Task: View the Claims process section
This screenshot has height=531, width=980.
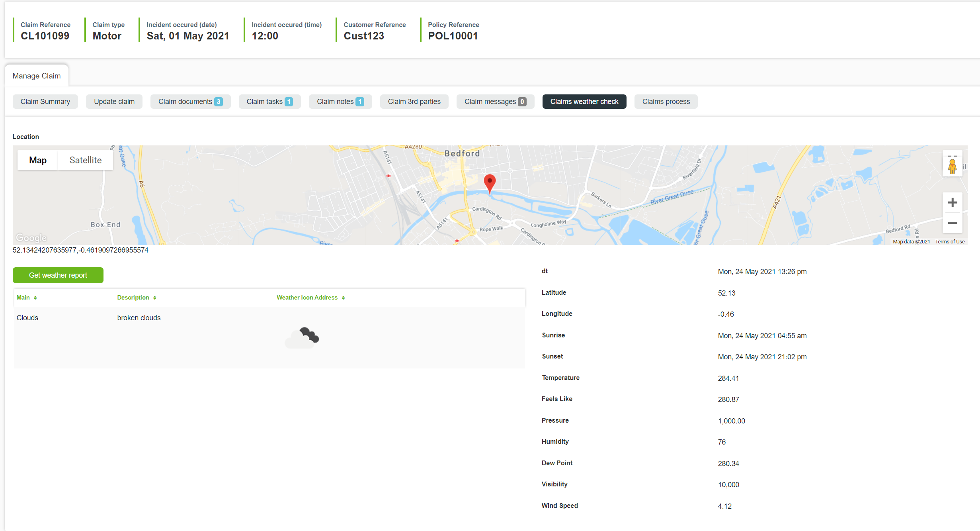Action: (x=666, y=102)
